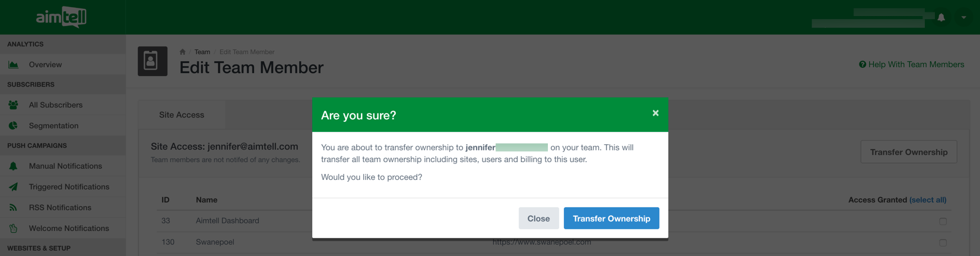
Task: Open Welcome Notifications hand icon
Action: (x=13, y=228)
